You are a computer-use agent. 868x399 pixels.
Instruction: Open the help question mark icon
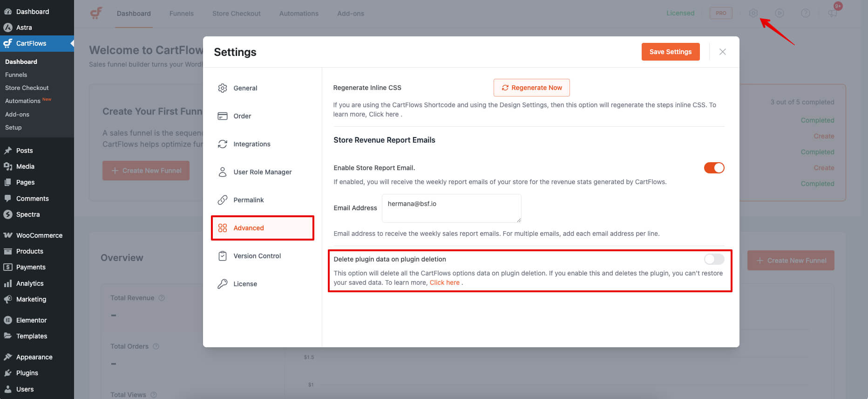[x=806, y=13]
